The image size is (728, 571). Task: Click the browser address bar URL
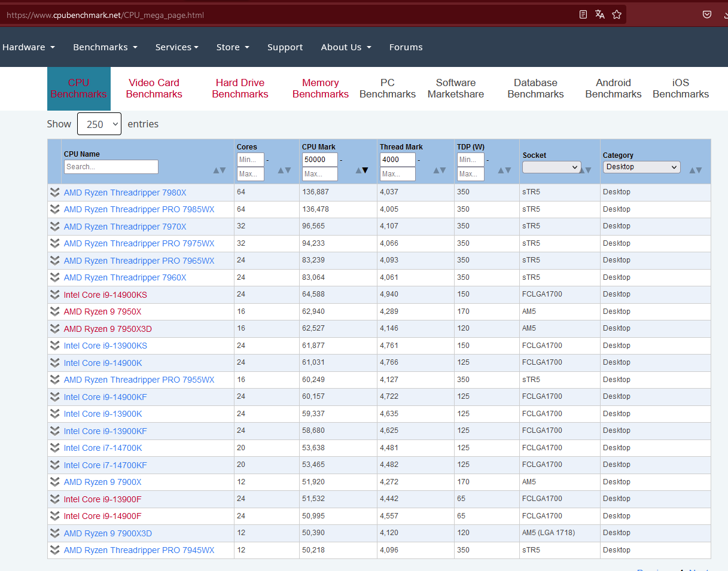coord(105,15)
